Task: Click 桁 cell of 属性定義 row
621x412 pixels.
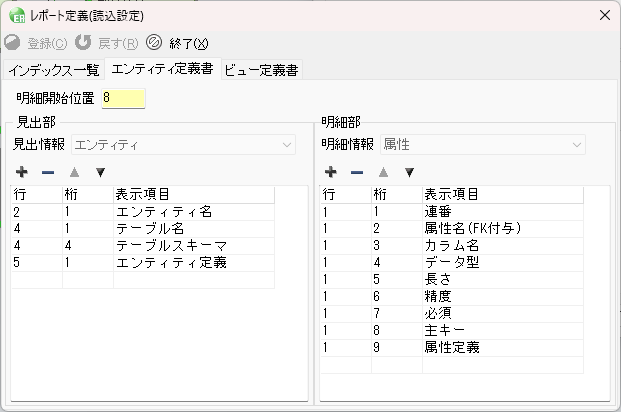Action: tap(397, 348)
